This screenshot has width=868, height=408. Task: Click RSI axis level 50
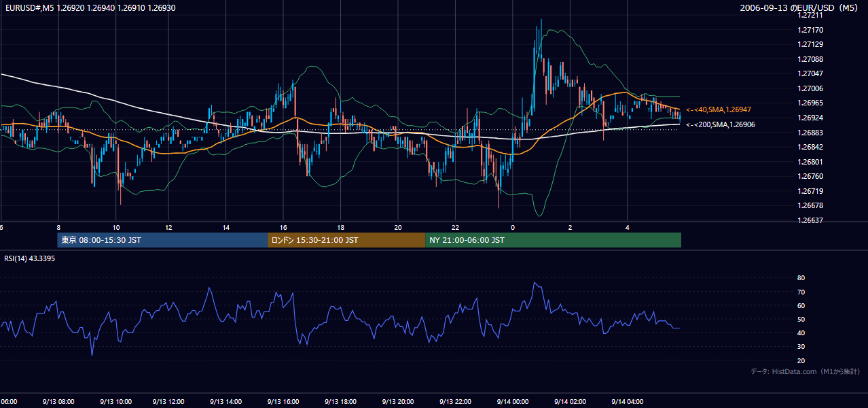(x=801, y=319)
